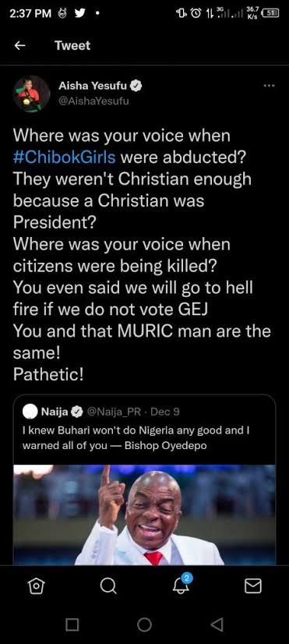
Task: Go to the Home tab icon
Action: pyautogui.click(x=36, y=586)
